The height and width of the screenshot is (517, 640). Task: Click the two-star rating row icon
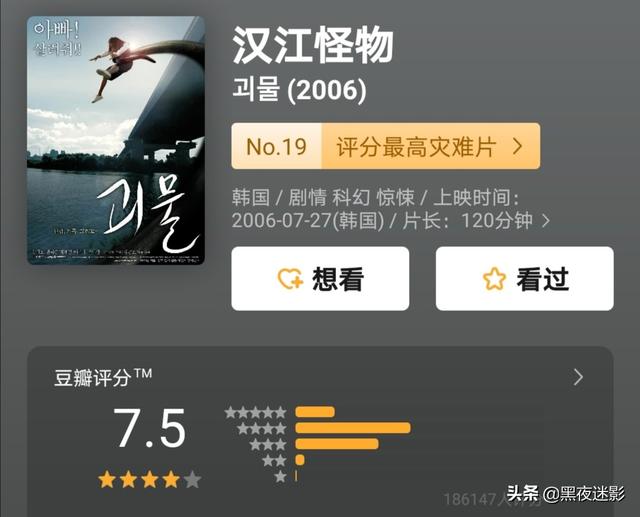(x=274, y=461)
